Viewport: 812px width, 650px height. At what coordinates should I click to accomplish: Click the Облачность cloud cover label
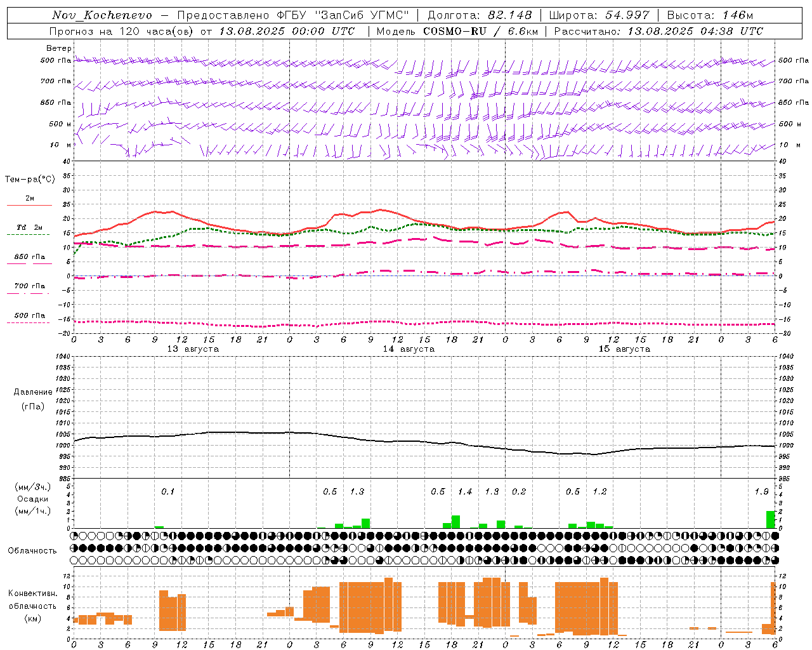(32, 551)
